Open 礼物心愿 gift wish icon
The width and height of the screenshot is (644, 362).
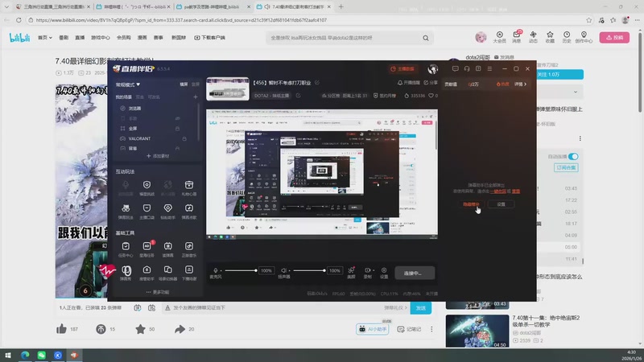click(189, 185)
